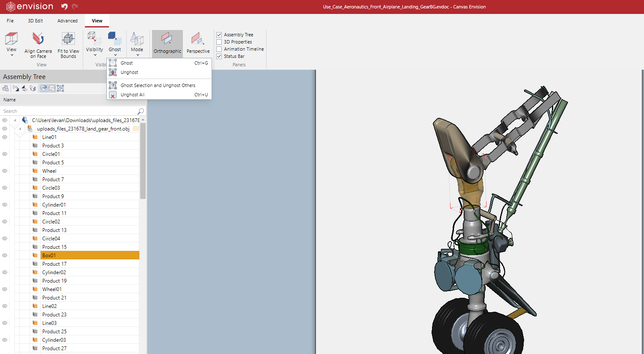Image resolution: width=644 pixels, height=354 pixels.
Task: Click the gray cube icon beside Product 17
Action: (x=35, y=264)
